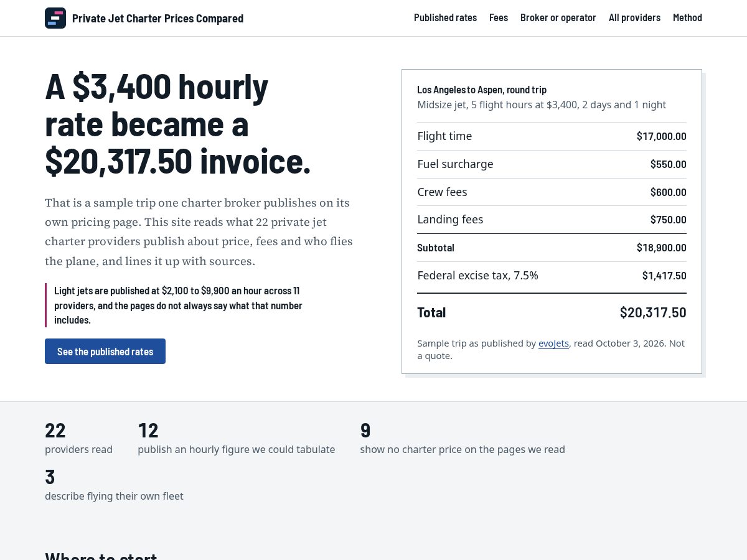
Task: Click the 9 show no charter price statistic
Action: [463, 438]
